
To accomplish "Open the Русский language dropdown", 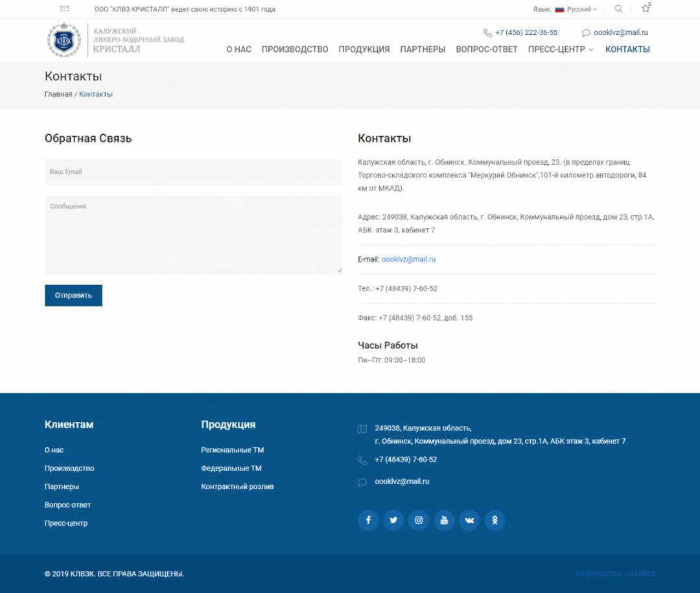I will 577,10.
